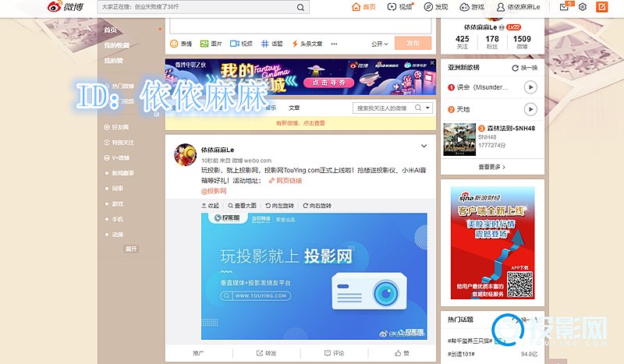Open more composer options ellipsis
The width and height of the screenshot is (624, 364).
coord(335,44)
